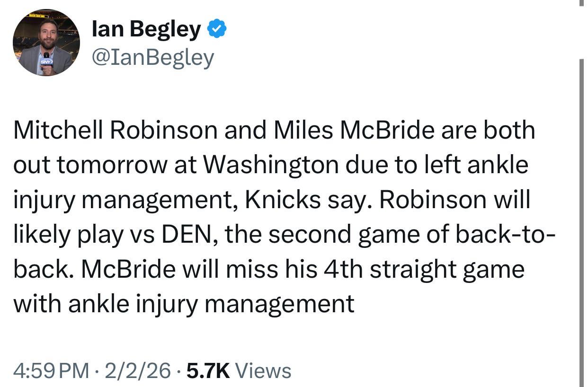
Task: Click the 2/2/26 post date
Action: point(138,370)
